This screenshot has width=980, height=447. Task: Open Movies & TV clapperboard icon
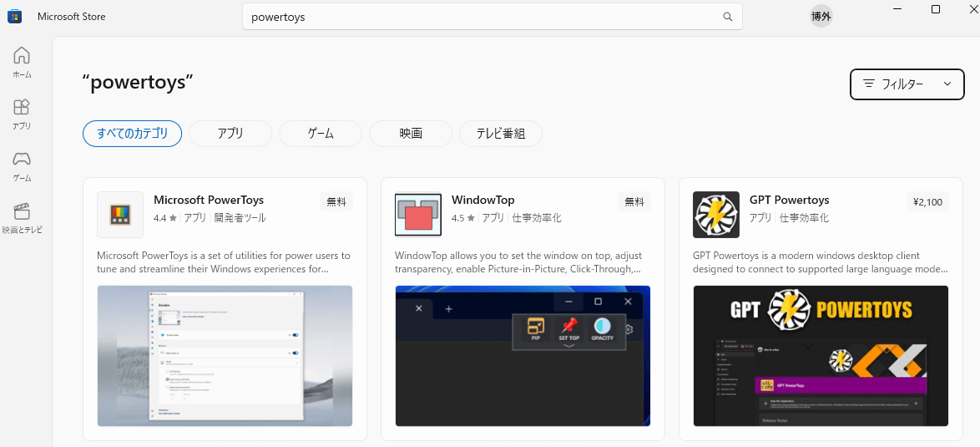[22, 211]
